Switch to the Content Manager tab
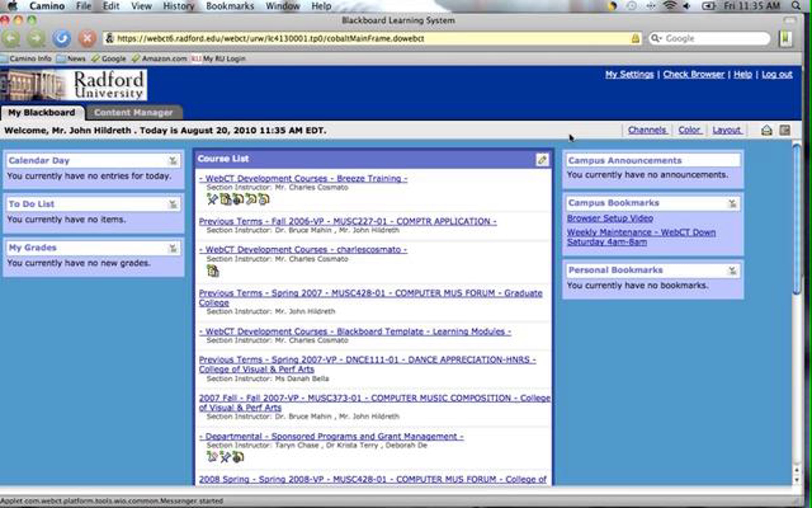812x508 pixels. pyautogui.click(x=134, y=113)
